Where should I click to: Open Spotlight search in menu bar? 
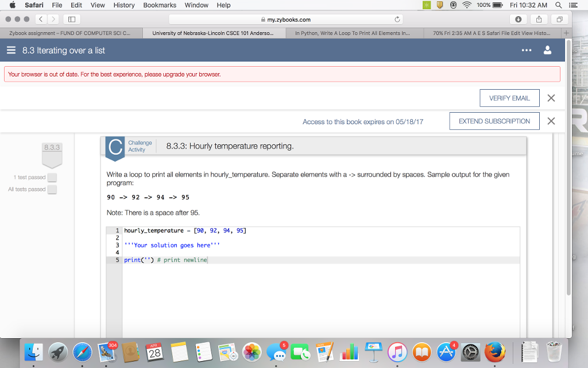point(558,5)
